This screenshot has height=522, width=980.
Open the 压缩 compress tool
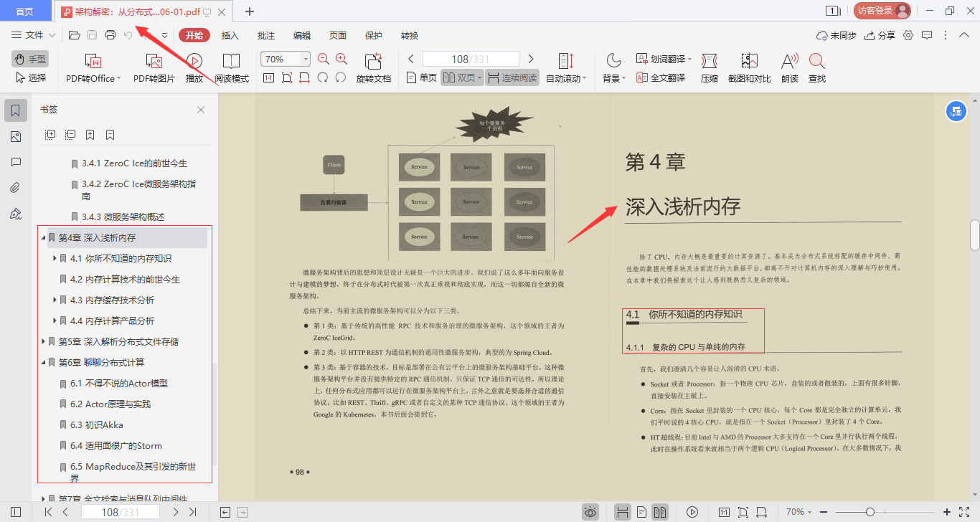[710, 68]
